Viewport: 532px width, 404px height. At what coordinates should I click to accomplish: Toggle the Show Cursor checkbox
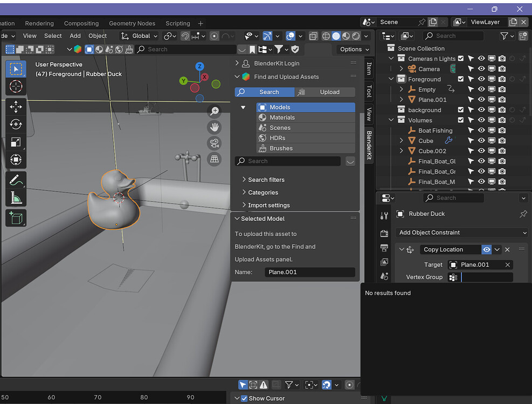click(244, 398)
